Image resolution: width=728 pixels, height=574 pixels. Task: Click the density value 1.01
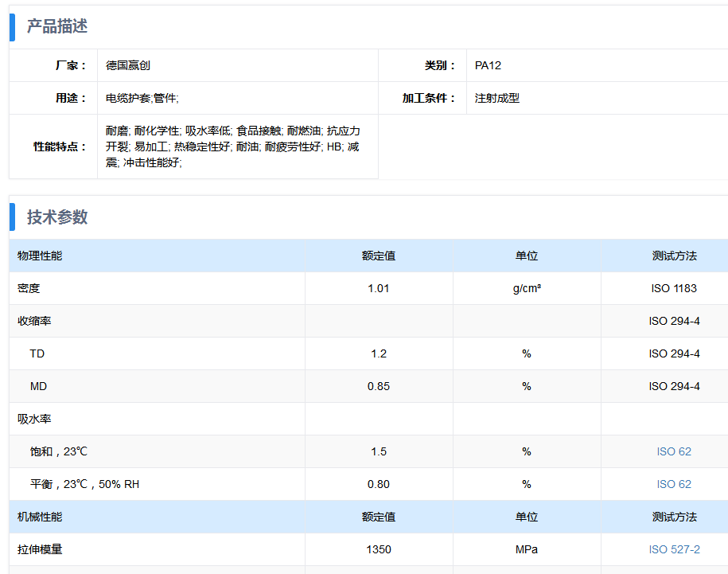[x=379, y=288]
